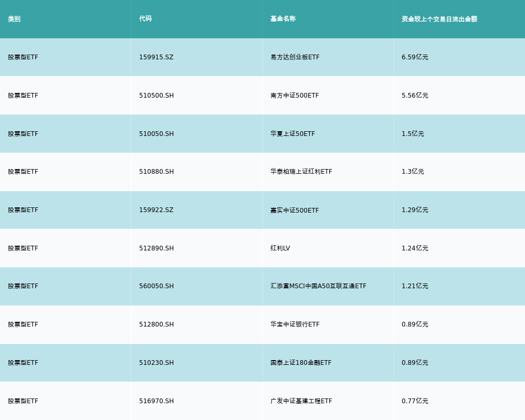Click outflow value 1.3亿元

pos(413,172)
